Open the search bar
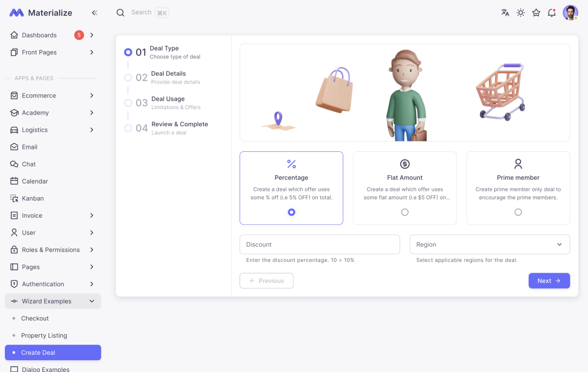 pos(141,12)
